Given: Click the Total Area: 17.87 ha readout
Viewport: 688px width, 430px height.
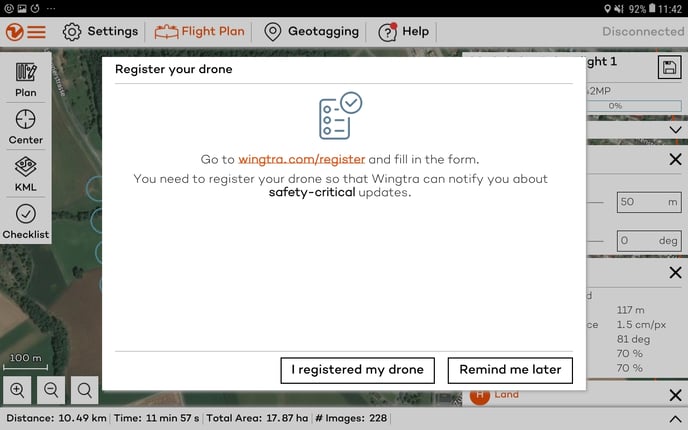Looking at the screenshot, I should 257,418.
